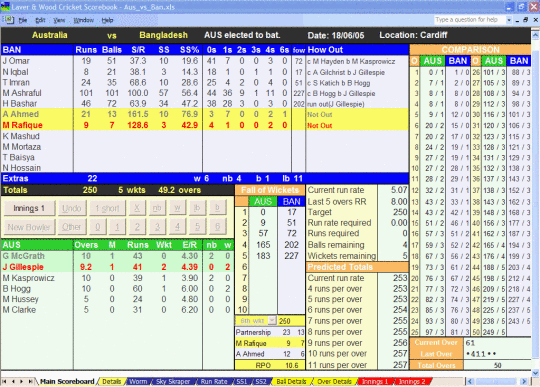Click the Other button
The height and width of the screenshot is (387, 540).
(x=71, y=227)
